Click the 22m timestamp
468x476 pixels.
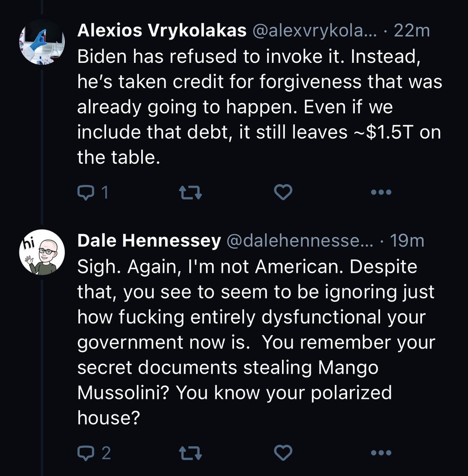[412, 31]
